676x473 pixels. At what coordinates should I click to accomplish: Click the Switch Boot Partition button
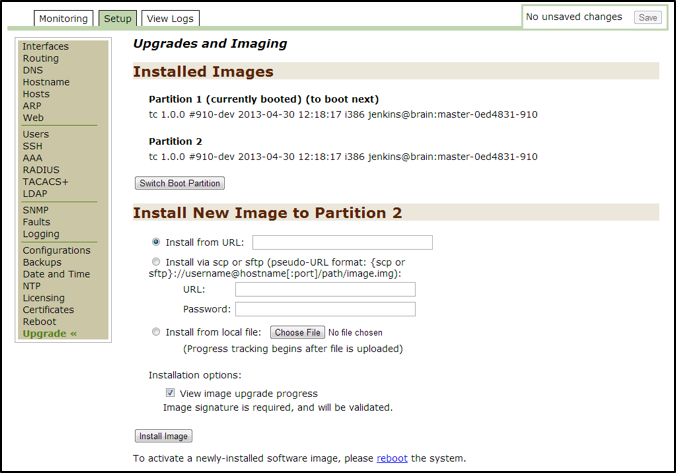click(x=180, y=183)
